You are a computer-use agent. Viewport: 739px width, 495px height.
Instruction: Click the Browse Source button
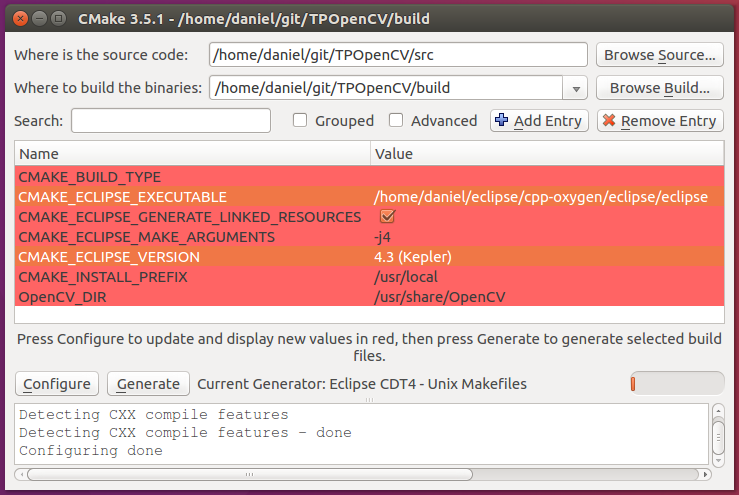click(x=659, y=55)
